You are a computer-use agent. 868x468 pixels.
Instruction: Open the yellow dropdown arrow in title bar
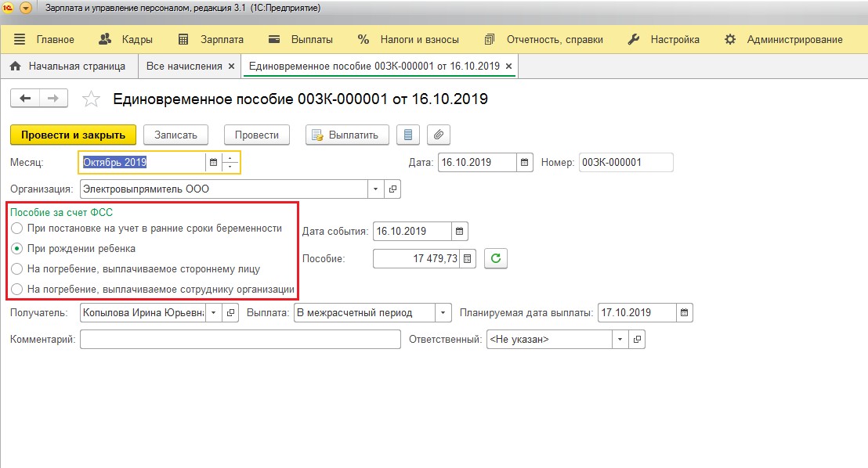click(26, 9)
